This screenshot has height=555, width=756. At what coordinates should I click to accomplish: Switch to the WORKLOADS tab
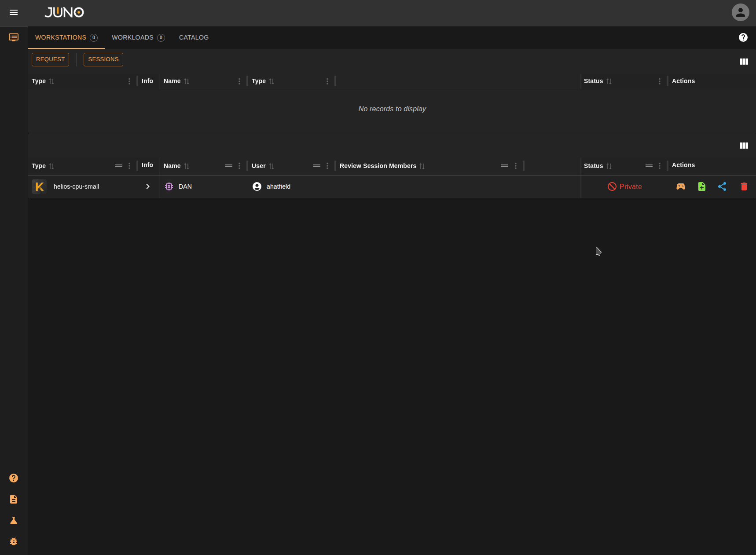[132, 37]
